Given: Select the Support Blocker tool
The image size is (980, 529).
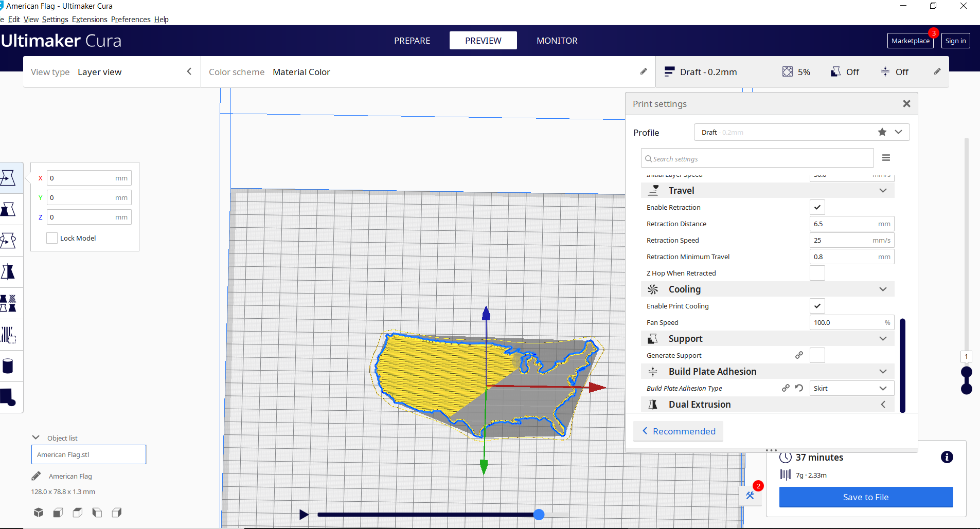Looking at the screenshot, I should 8,335.
